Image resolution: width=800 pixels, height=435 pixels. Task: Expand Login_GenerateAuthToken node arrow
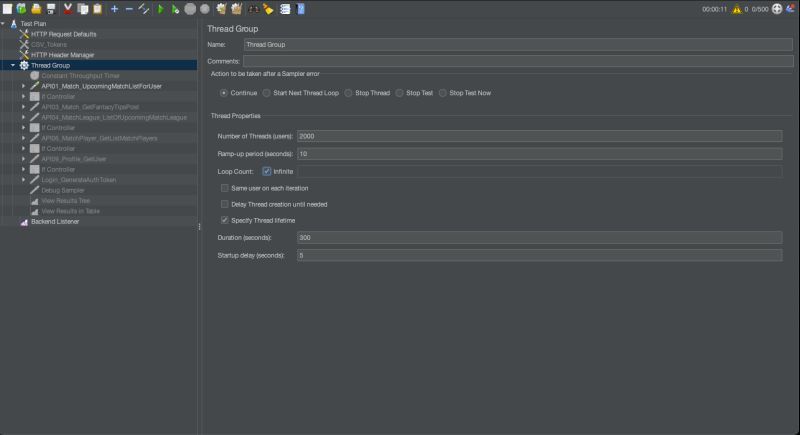(23, 180)
